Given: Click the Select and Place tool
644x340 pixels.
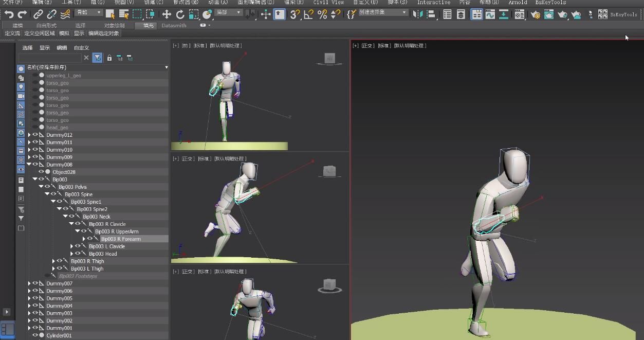Looking at the screenshot, I should (x=207, y=14).
